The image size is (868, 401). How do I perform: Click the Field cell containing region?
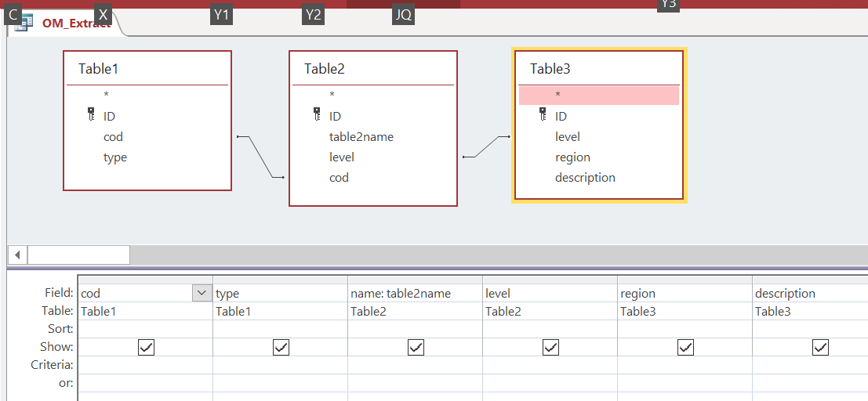tap(685, 293)
